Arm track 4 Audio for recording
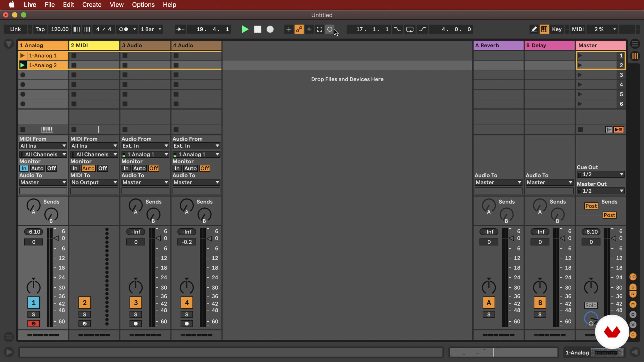Viewport: 644px width, 362px height. pyautogui.click(x=186, y=324)
